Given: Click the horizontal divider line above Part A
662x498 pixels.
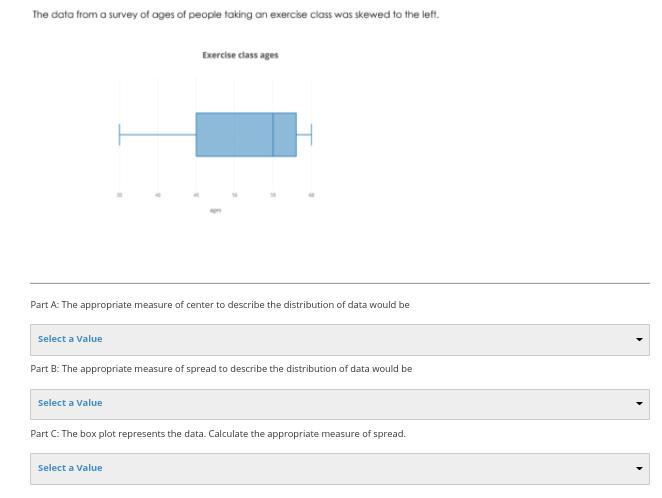Looking at the screenshot, I should (x=339, y=283).
